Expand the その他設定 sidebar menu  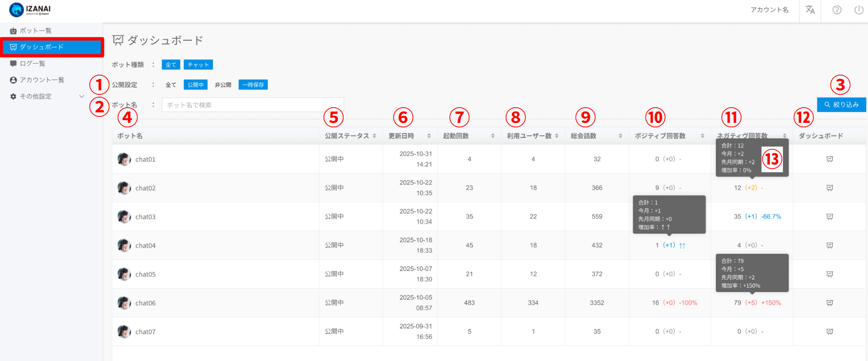click(x=47, y=96)
